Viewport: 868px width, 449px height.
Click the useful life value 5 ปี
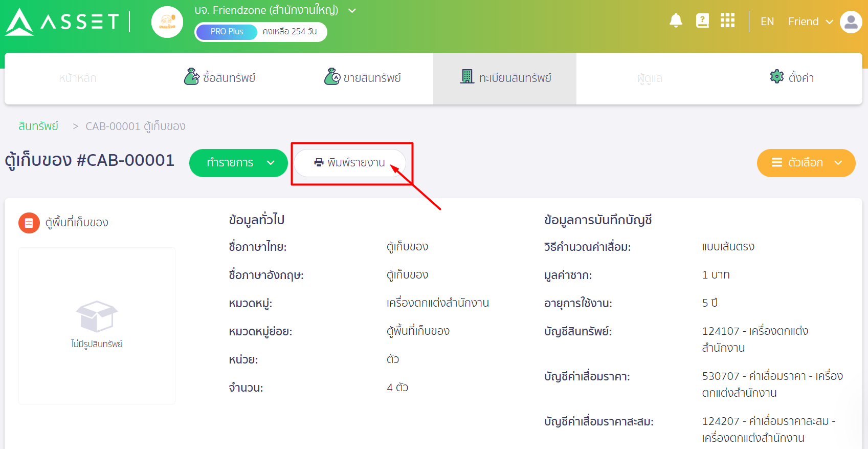(x=710, y=303)
